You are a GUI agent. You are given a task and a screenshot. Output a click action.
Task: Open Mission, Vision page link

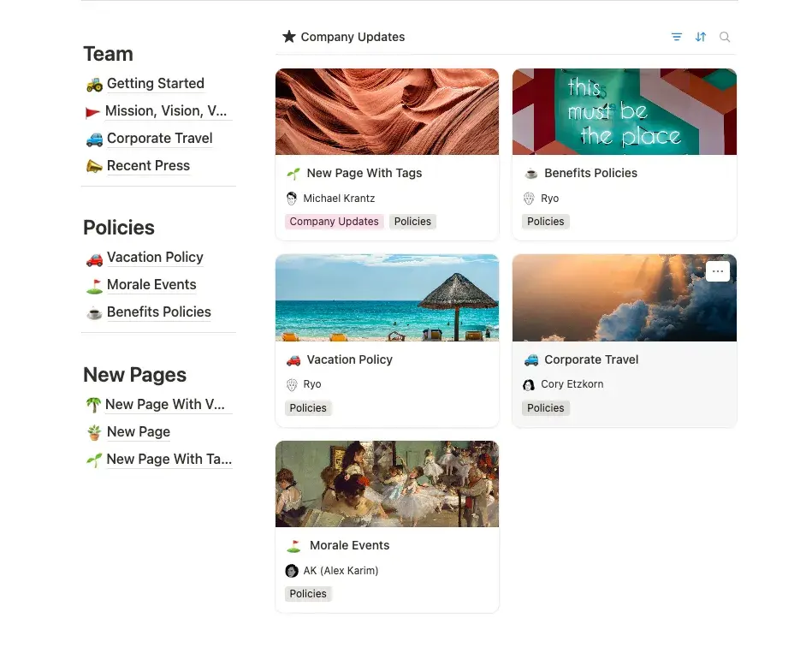click(x=166, y=111)
